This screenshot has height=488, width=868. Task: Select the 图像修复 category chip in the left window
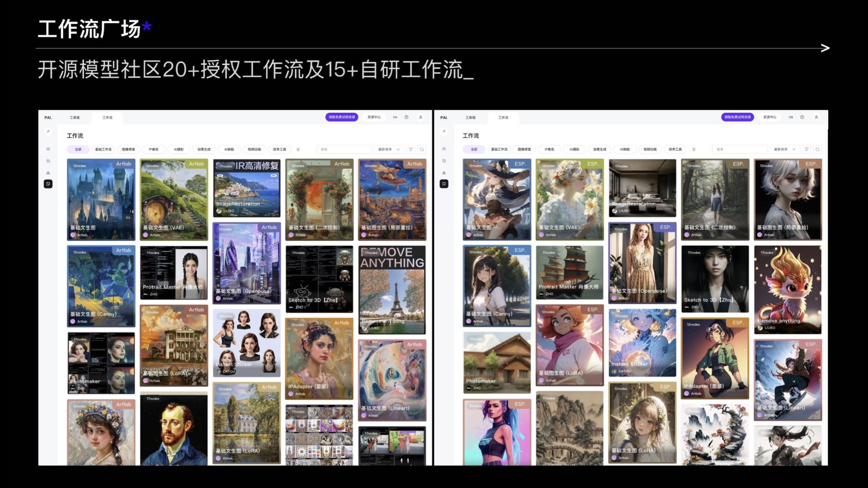[x=128, y=149]
